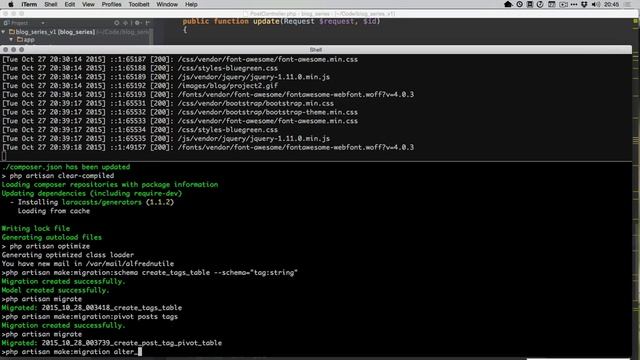Click the $request parameter in editor
This screenshot has width=640, height=360.
point(337,21)
